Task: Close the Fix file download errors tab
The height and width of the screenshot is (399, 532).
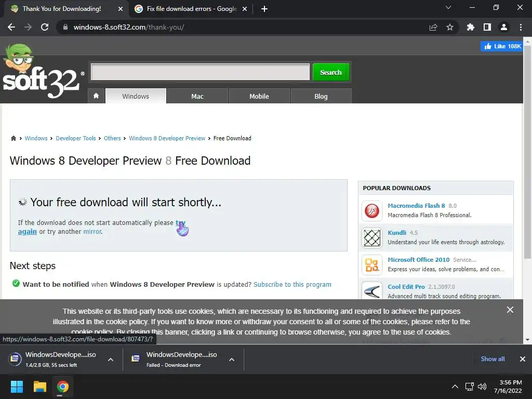Action: pyautogui.click(x=245, y=9)
